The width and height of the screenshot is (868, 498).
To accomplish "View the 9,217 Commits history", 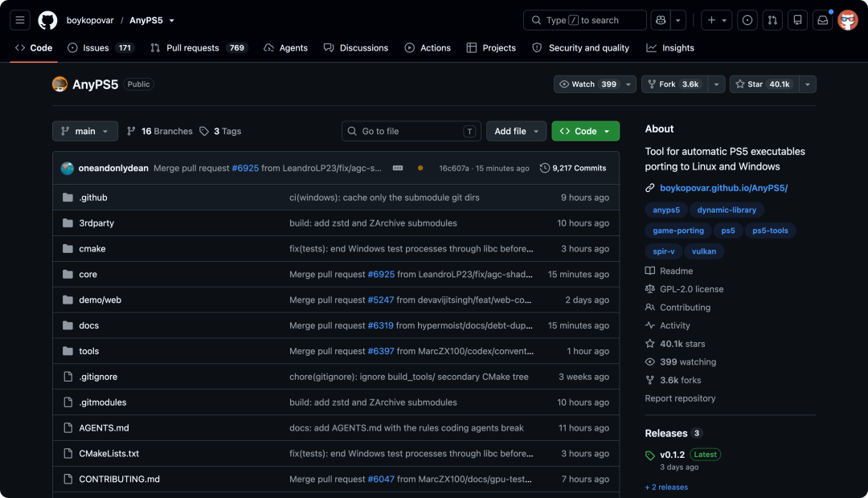I will (x=573, y=168).
